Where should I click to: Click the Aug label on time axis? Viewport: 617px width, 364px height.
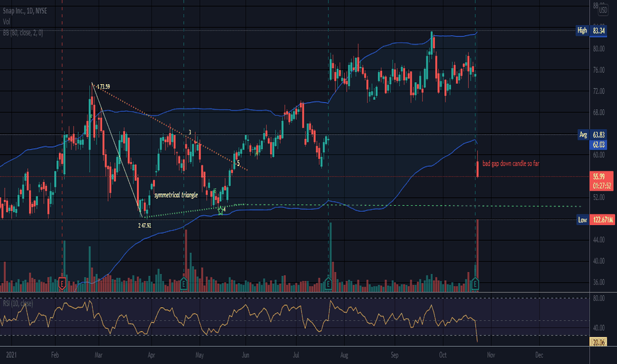point(344,355)
